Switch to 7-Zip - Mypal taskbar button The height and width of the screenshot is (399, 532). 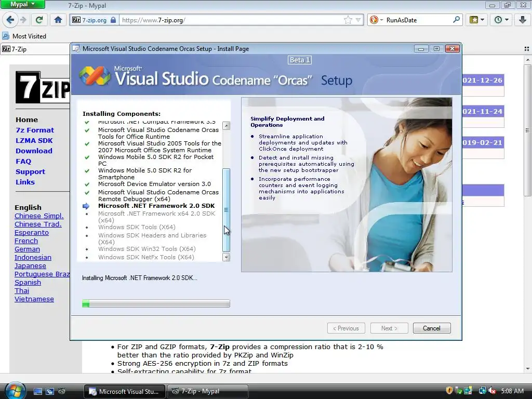[208, 391]
